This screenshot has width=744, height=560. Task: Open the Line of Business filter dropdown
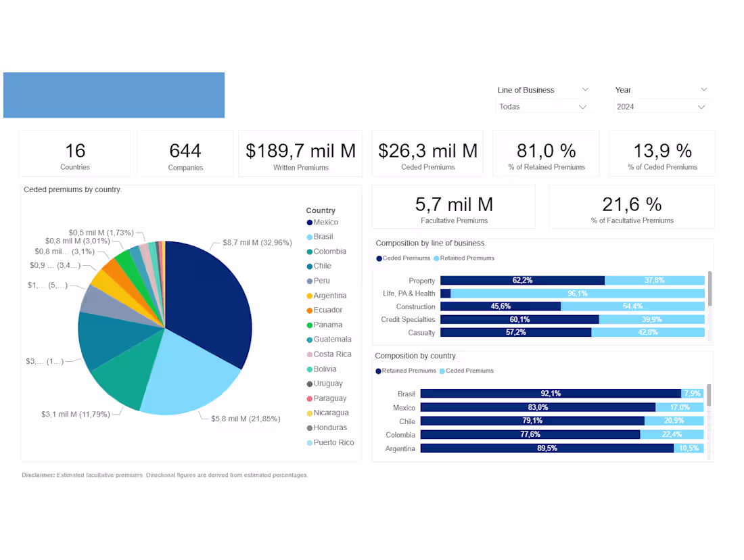(586, 89)
